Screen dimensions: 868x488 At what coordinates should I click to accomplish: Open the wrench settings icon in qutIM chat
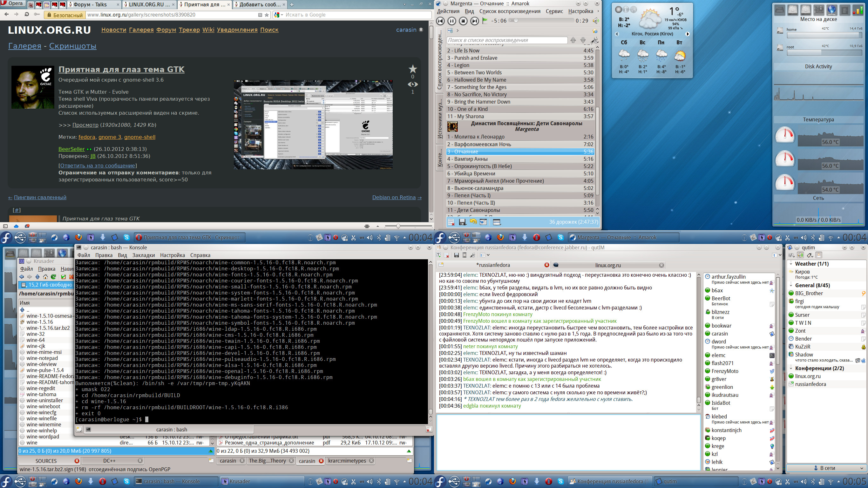[x=472, y=255]
